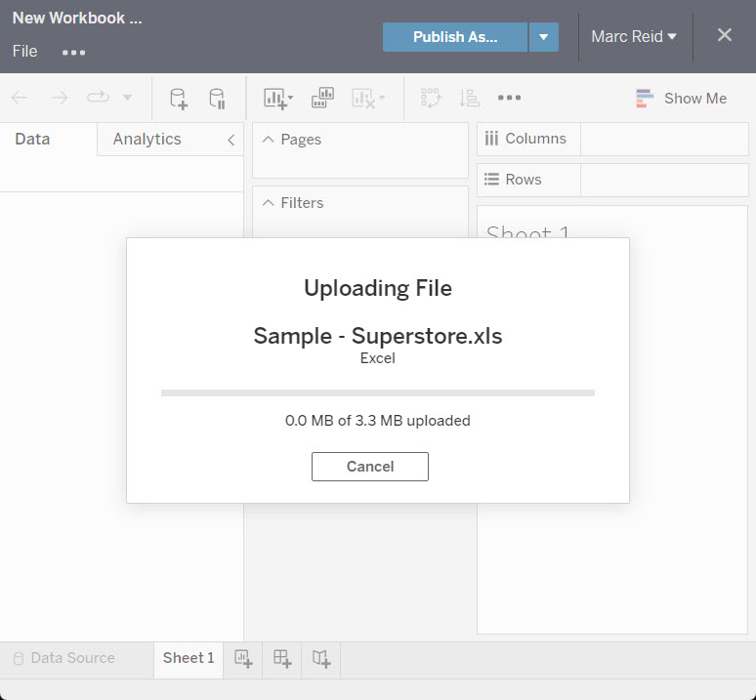Open the arrow dropdown beside Publish As
Screen dimensions: 756x700
tap(543, 37)
